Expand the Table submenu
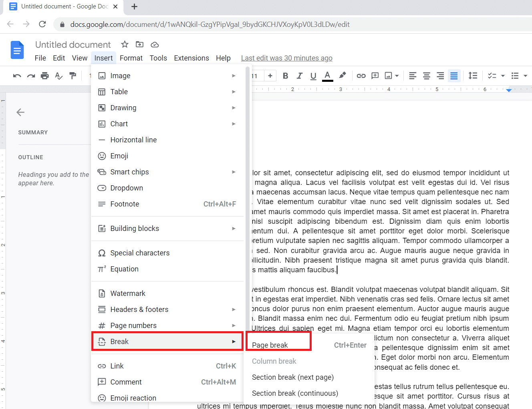The height and width of the screenshot is (409, 532). coord(118,91)
